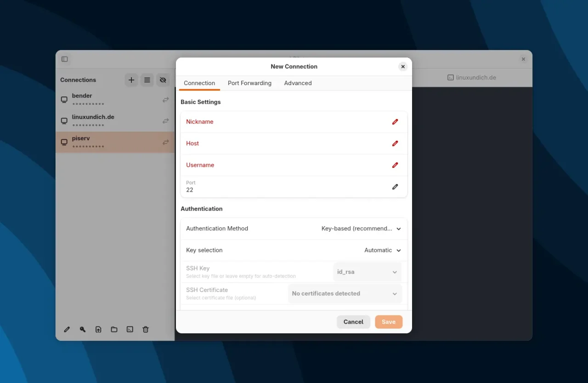
Task: Toggle password visibility with the eye-slash icon
Action: 163,80
